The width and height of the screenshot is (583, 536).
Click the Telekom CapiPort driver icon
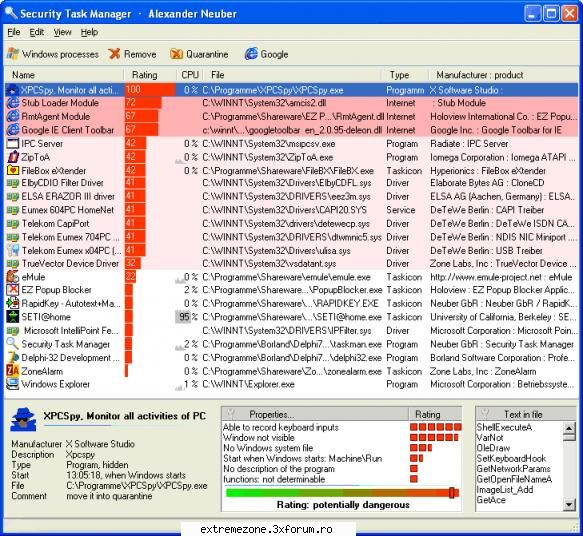[13, 224]
